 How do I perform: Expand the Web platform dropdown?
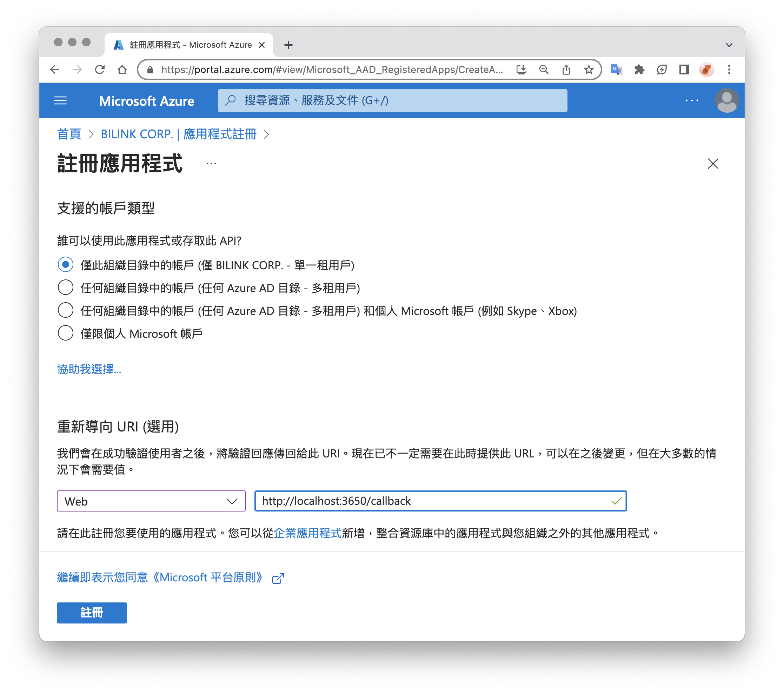pos(151,501)
